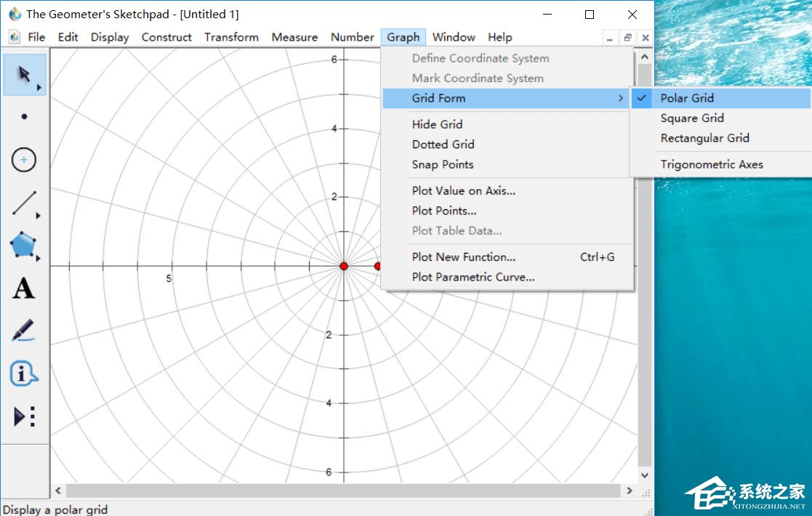Select the checked Polar Grid option
Image resolution: width=812 pixels, height=516 pixels.
pyautogui.click(x=686, y=98)
